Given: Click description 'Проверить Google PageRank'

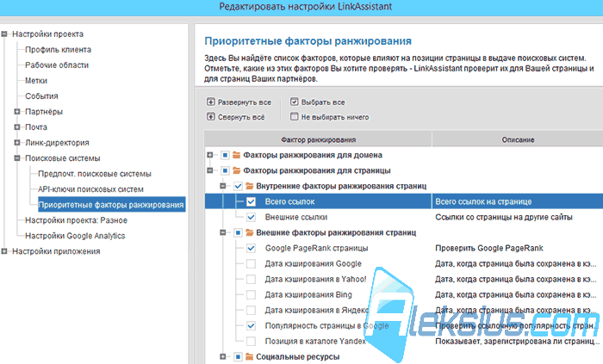Looking at the screenshot, I should [x=489, y=249].
